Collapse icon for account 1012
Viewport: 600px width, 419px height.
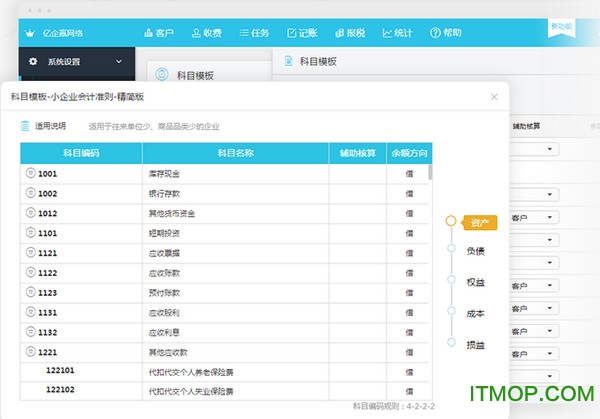pos(31,213)
